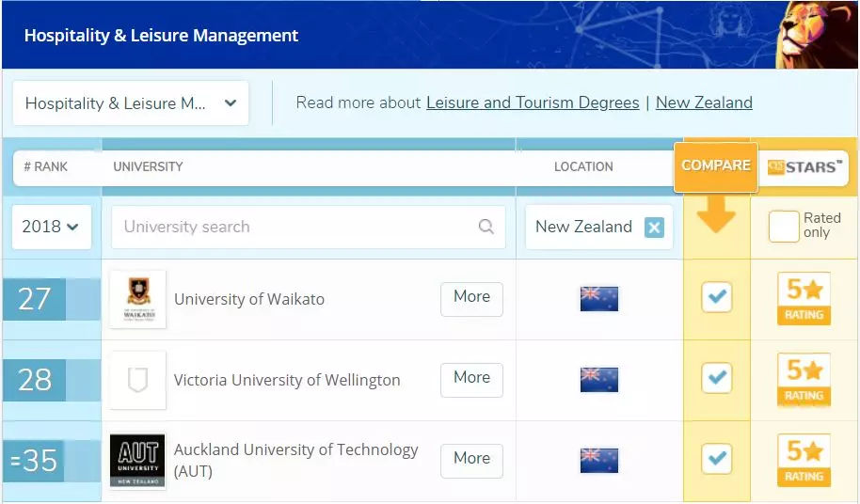
Task: Click the University of Waikato logo
Action: click(137, 299)
